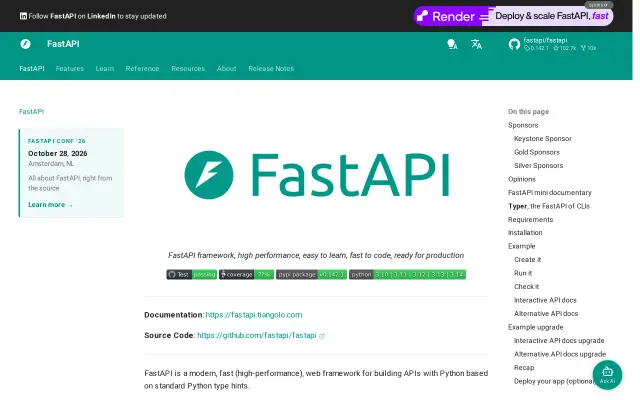Image resolution: width=640 pixels, height=400 pixels.
Task: Open the github.com/fastapi/fastapi source code link
Action: (257, 335)
